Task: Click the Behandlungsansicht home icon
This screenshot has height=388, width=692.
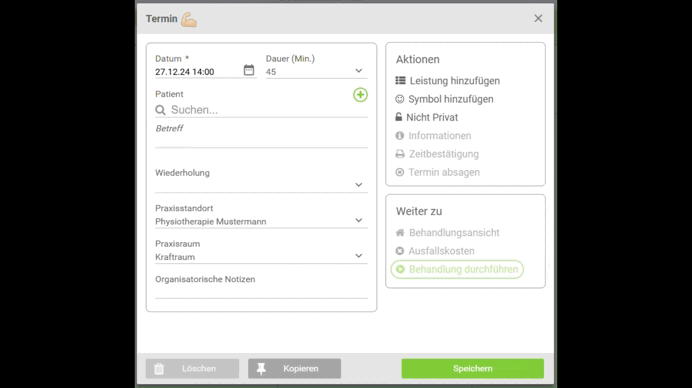Action: tap(400, 233)
